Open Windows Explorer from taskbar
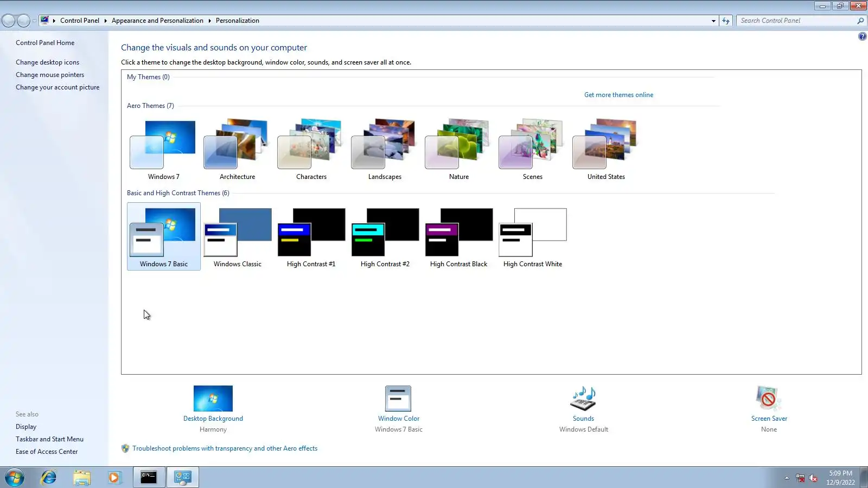 (x=82, y=478)
